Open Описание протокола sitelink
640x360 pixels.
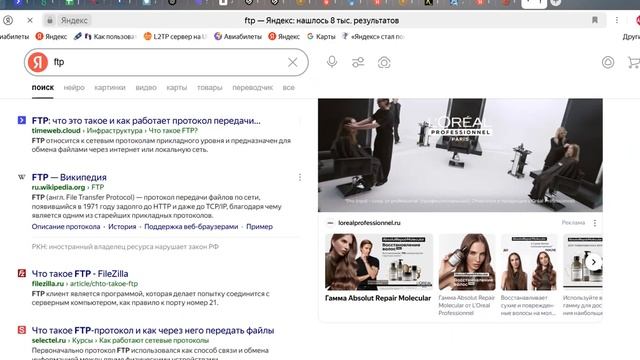(x=66, y=227)
